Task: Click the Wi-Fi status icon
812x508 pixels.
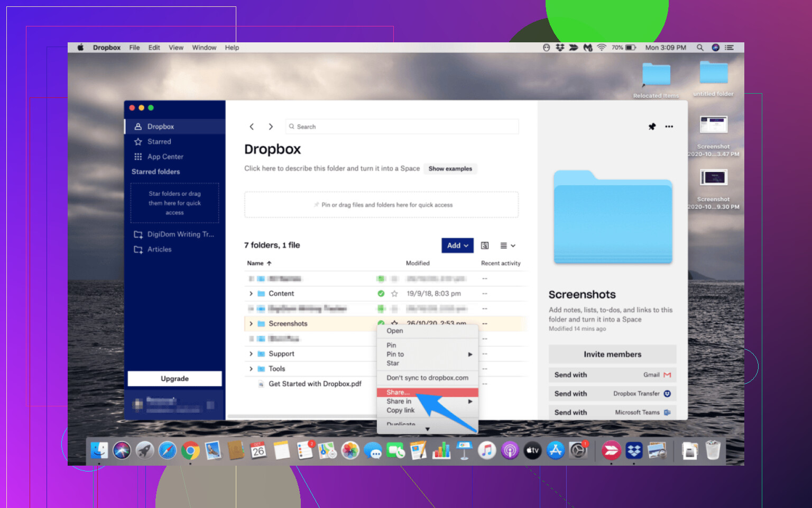Action: pyautogui.click(x=602, y=48)
